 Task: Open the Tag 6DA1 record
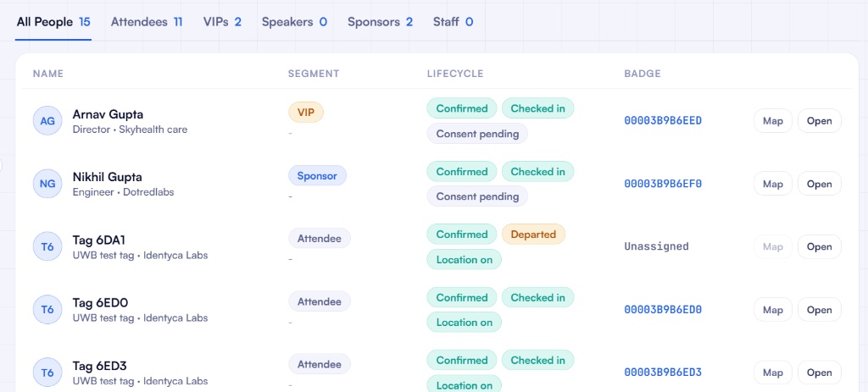820,246
